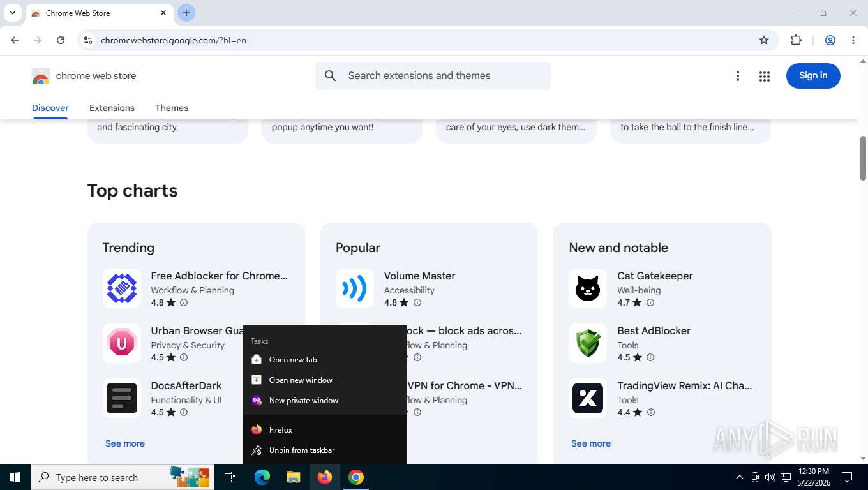Open Chrome's three-dot menu

853,40
